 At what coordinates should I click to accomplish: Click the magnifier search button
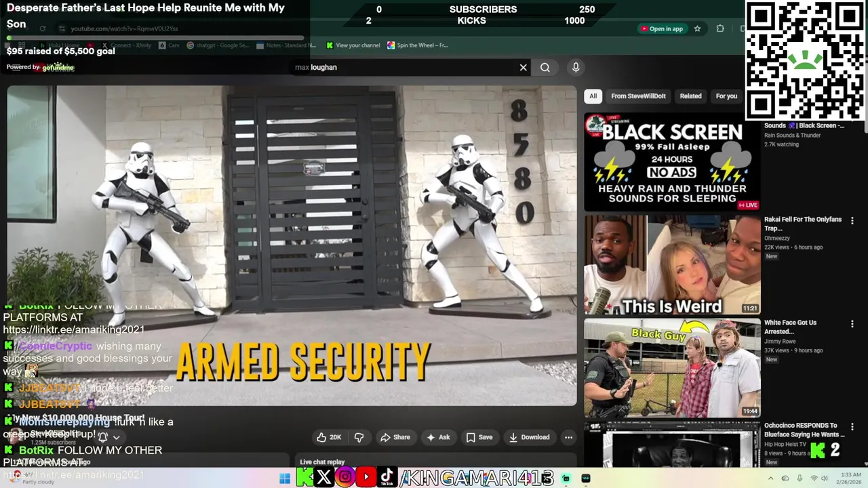pyautogui.click(x=545, y=67)
